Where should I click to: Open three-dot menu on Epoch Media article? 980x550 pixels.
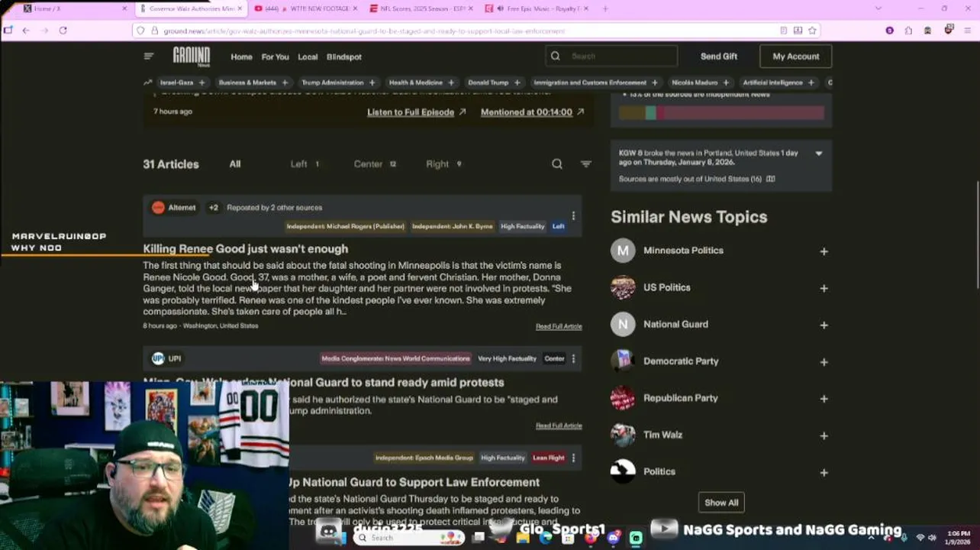coord(573,458)
